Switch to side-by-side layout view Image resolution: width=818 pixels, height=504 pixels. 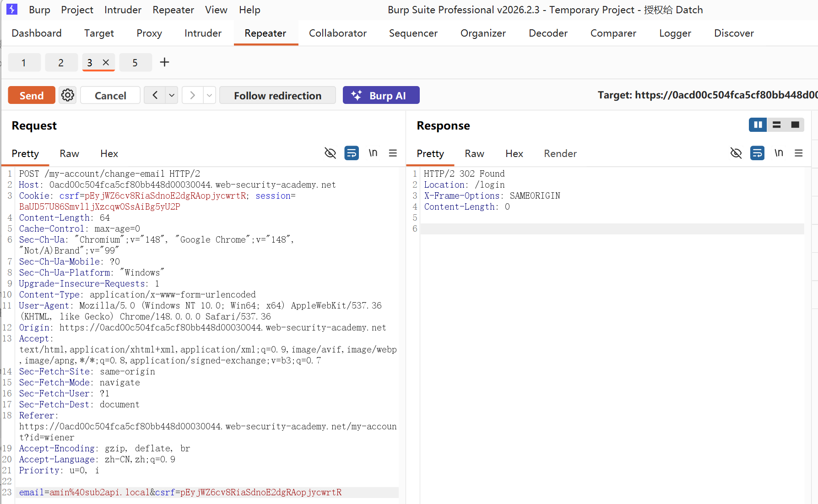coord(758,125)
